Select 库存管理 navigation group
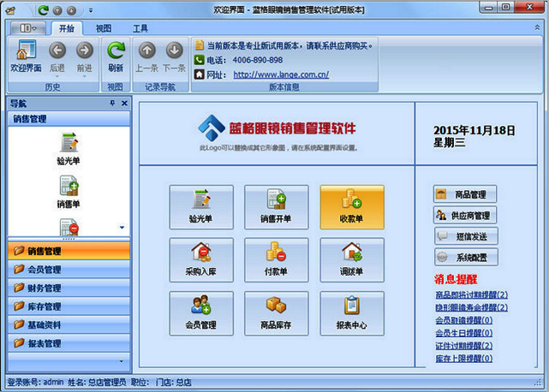 pyautogui.click(x=69, y=306)
